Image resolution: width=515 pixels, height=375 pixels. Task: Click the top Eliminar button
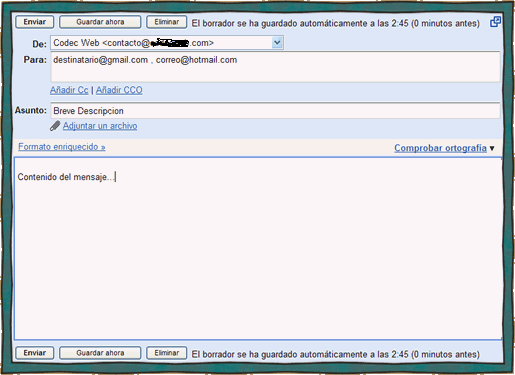tap(166, 22)
